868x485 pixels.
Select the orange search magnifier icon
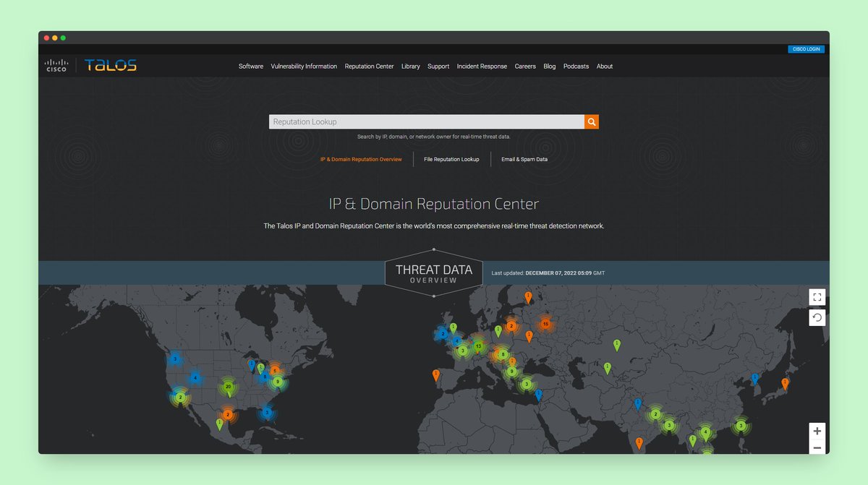pyautogui.click(x=591, y=121)
